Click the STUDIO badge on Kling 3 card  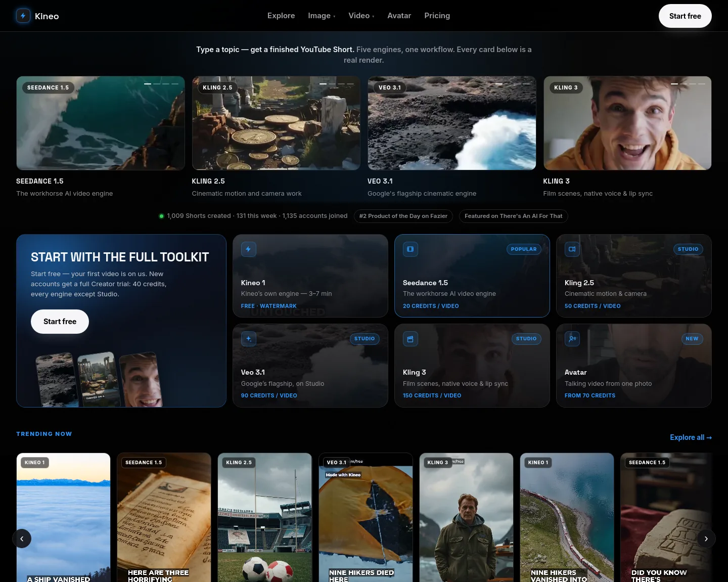(526, 339)
